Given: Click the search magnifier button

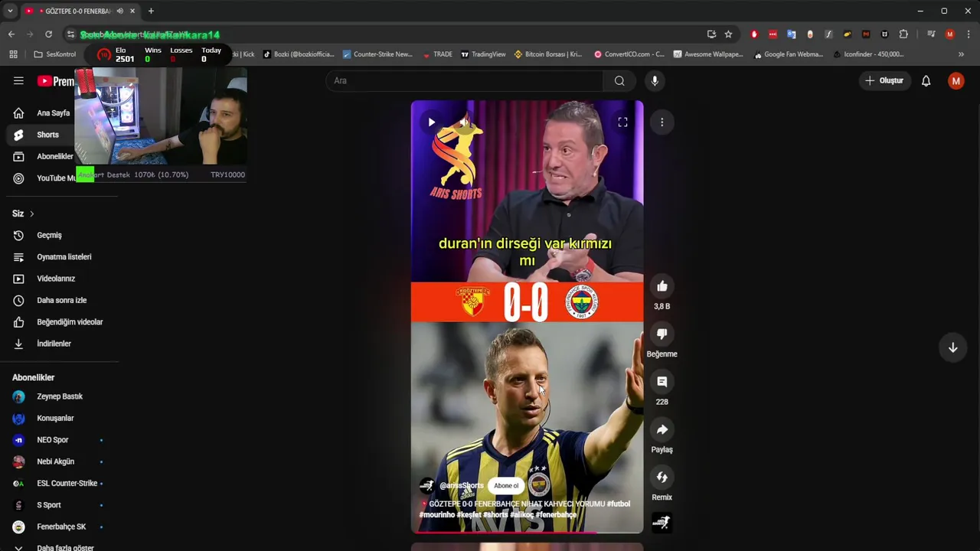Looking at the screenshot, I should click(x=619, y=80).
